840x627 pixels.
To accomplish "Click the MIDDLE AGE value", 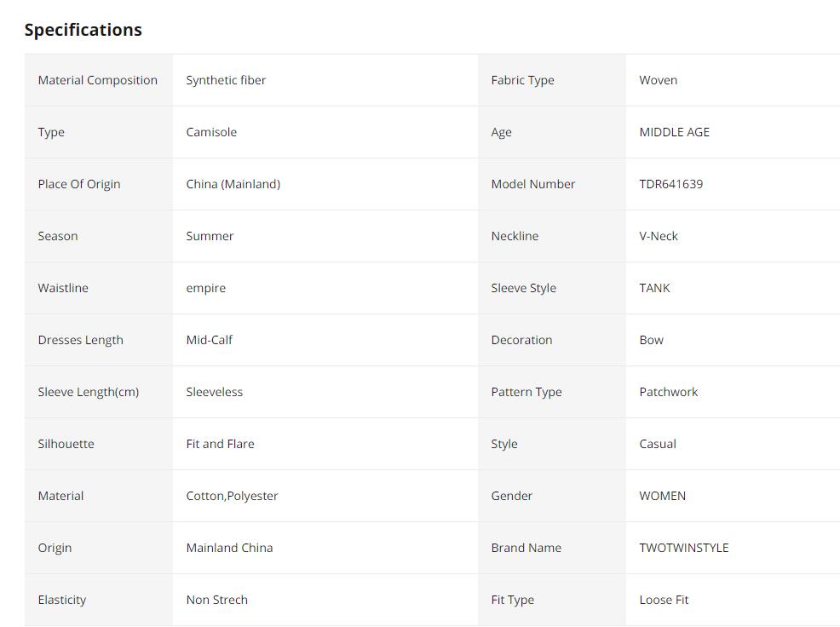I will click(x=674, y=132).
